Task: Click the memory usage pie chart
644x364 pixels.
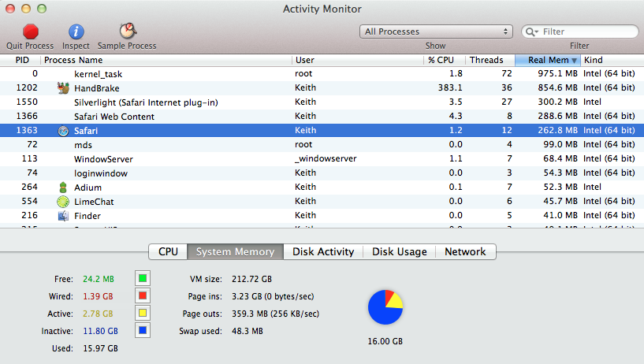Action: click(385, 307)
